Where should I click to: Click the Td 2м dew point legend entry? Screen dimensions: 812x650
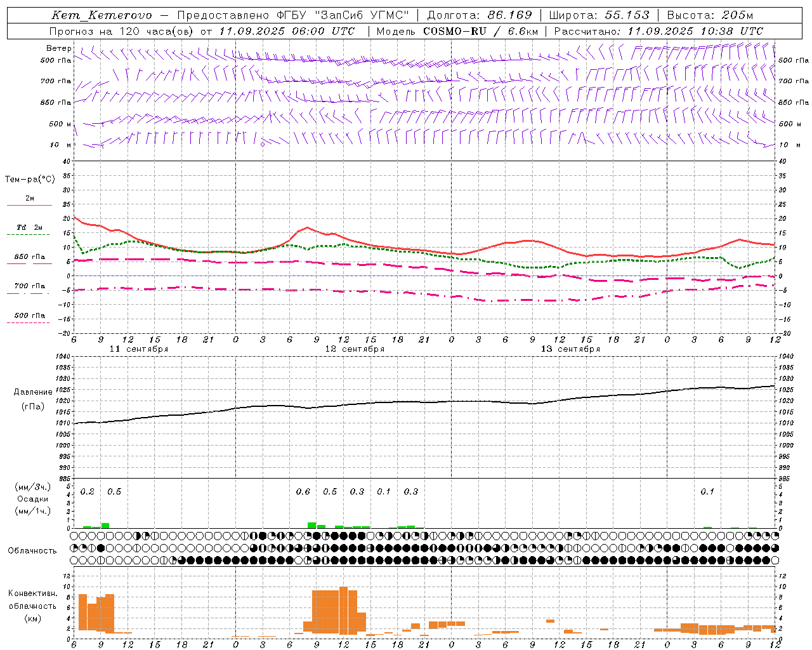click(x=30, y=227)
